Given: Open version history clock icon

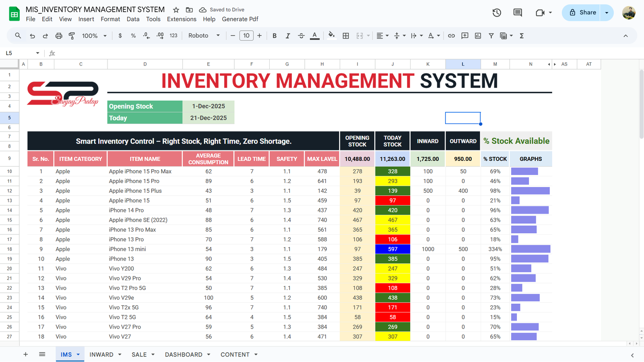Looking at the screenshot, I should point(497,12).
